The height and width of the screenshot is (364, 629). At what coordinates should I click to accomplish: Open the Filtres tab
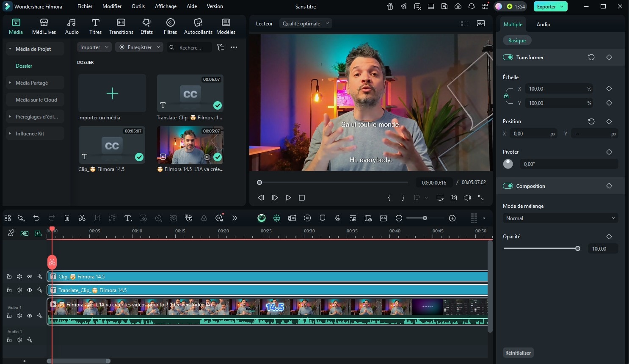point(170,26)
